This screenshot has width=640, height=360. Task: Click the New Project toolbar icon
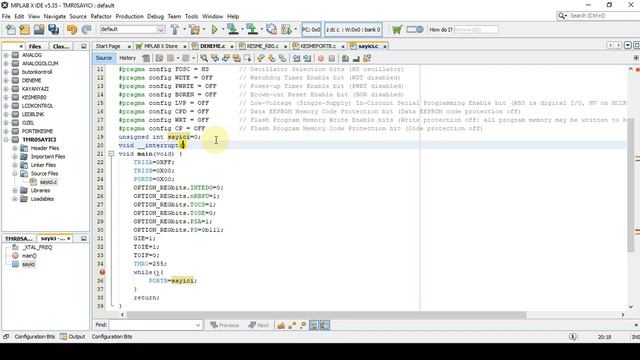(24, 29)
